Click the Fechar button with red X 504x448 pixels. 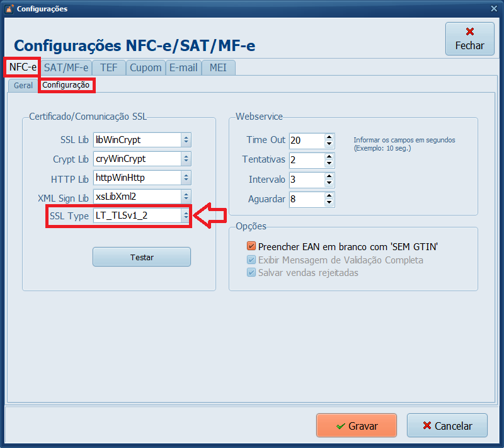click(x=469, y=38)
